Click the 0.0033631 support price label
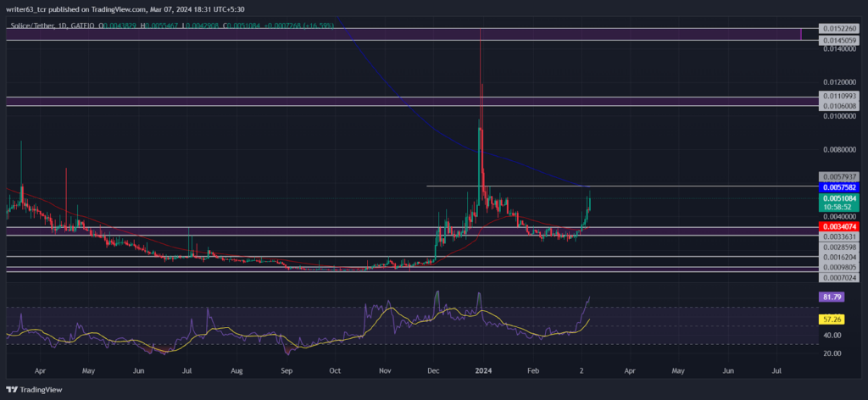Screen dimensions: 868x400 click(x=839, y=236)
